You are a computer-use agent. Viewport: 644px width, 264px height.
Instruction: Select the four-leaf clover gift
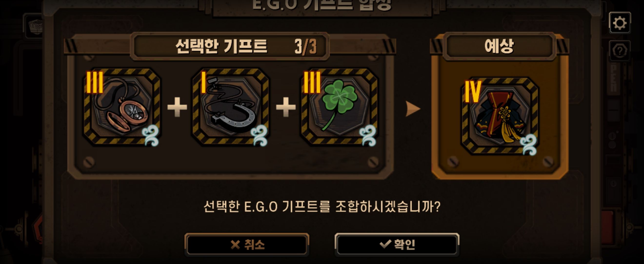coord(339,106)
